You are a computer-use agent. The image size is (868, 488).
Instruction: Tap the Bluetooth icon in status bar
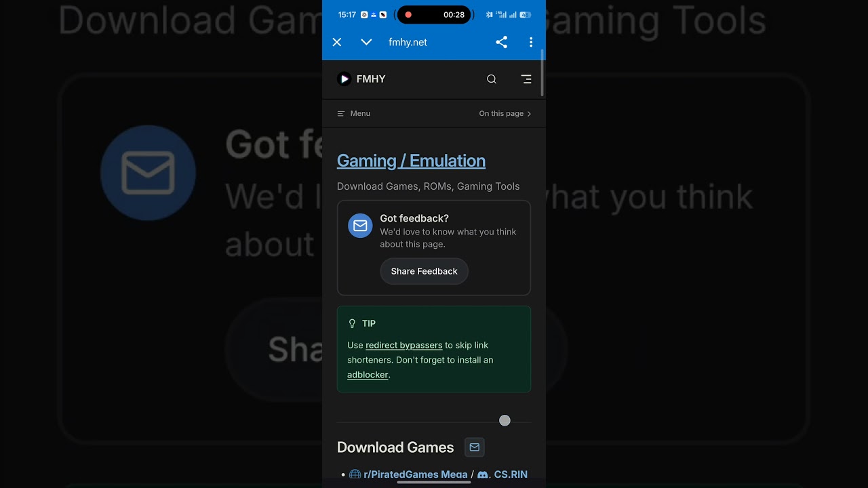click(x=489, y=14)
